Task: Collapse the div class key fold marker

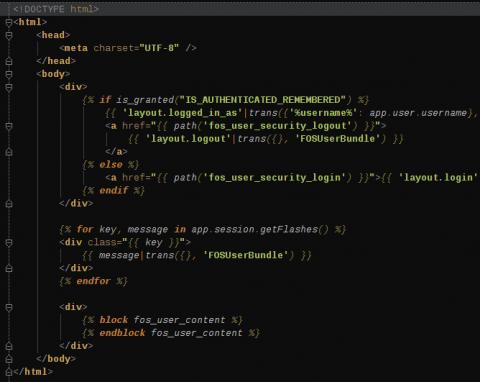Action: coord(9,243)
